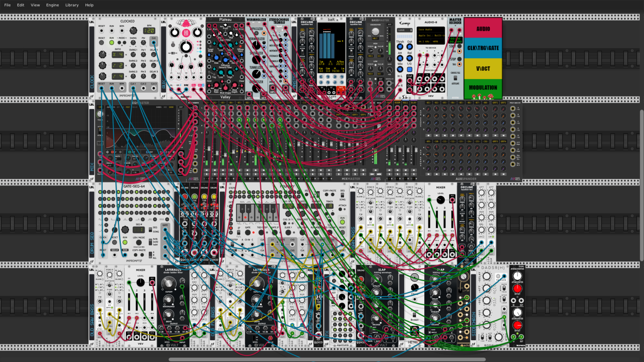Click the horizontal scrollbar at the bottom

[327, 359]
